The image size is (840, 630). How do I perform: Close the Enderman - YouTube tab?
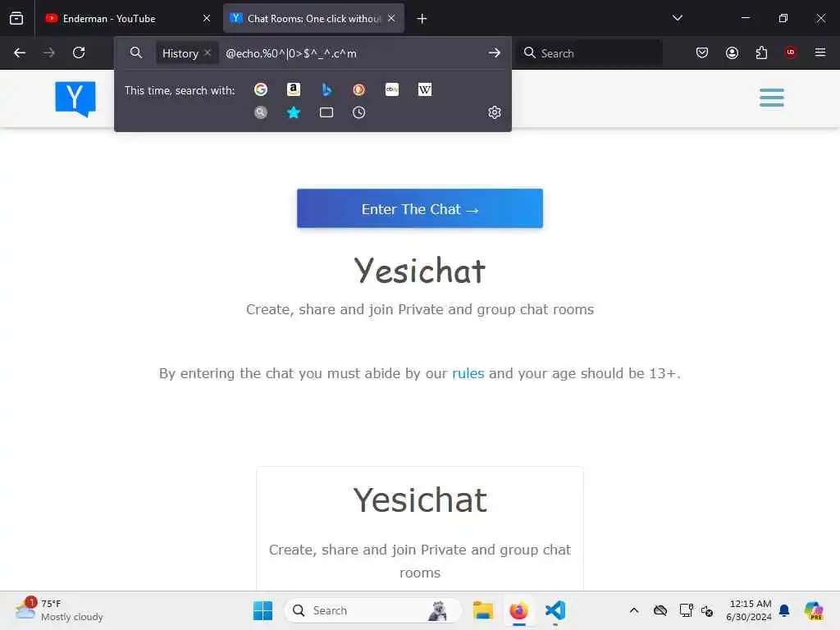click(x=207, y=19)
